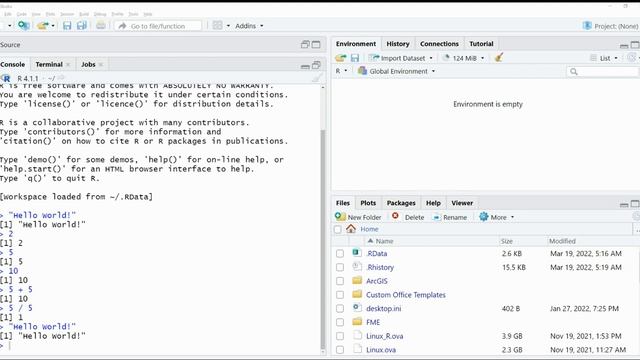This screenshot has height=360, width=640.
Task: Check the Linux_R.ova checkbox
Action: pos(340,336)
